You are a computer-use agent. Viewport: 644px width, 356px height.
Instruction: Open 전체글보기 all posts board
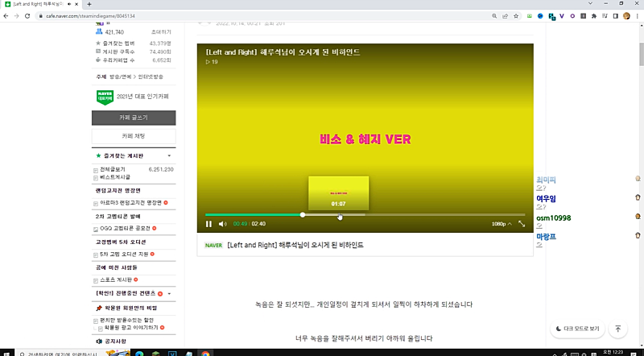pos(113,169)
